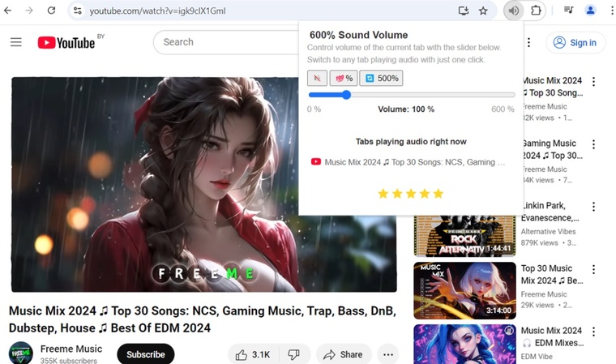616x364 pixels.
Task: Click the main video player
Action: [204, 184]
